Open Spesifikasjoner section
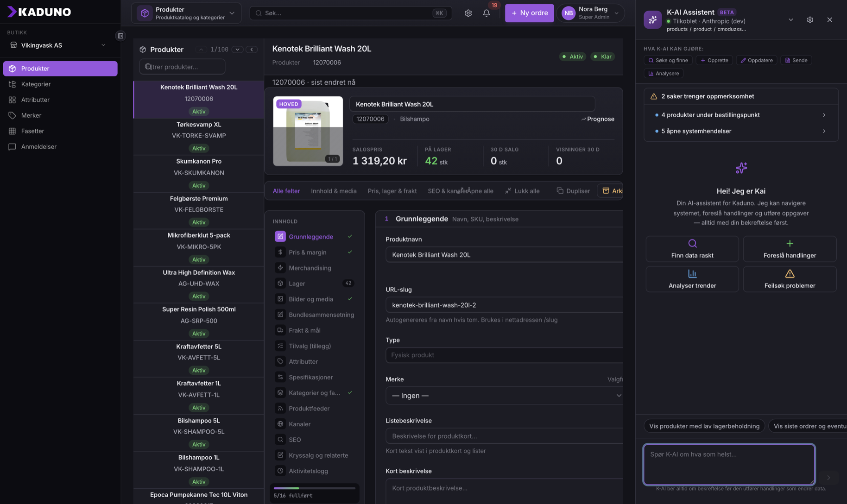Viewport: 847px width, 504px height. [314, 378]
